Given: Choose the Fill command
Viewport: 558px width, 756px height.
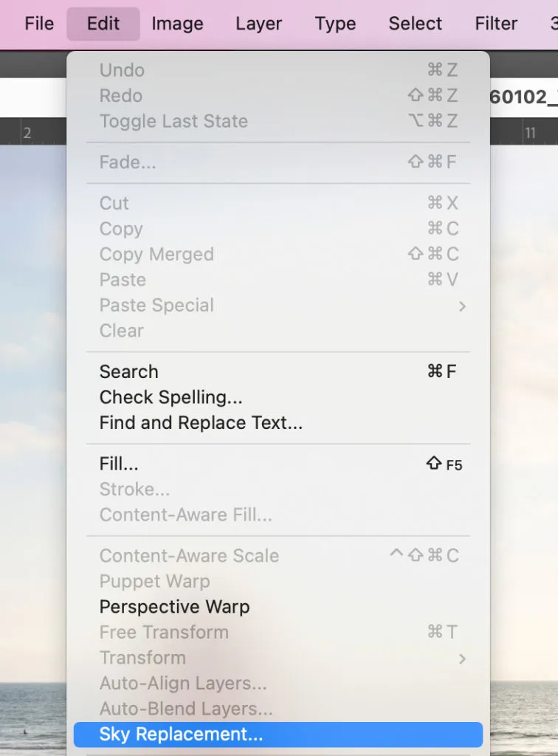Looking at the screenshot, I should click(119, 464).
